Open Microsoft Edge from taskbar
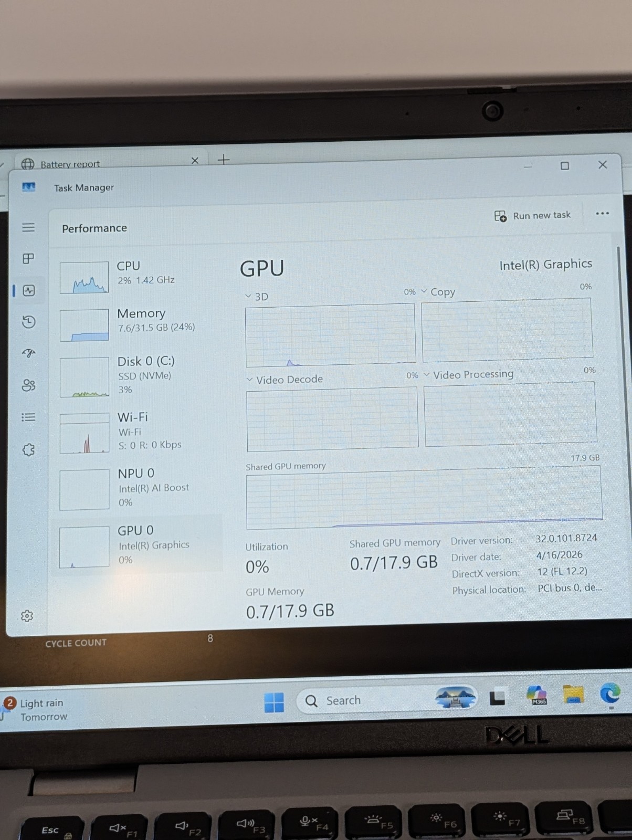Screen dimensions: 632x840 pos(610,694)
